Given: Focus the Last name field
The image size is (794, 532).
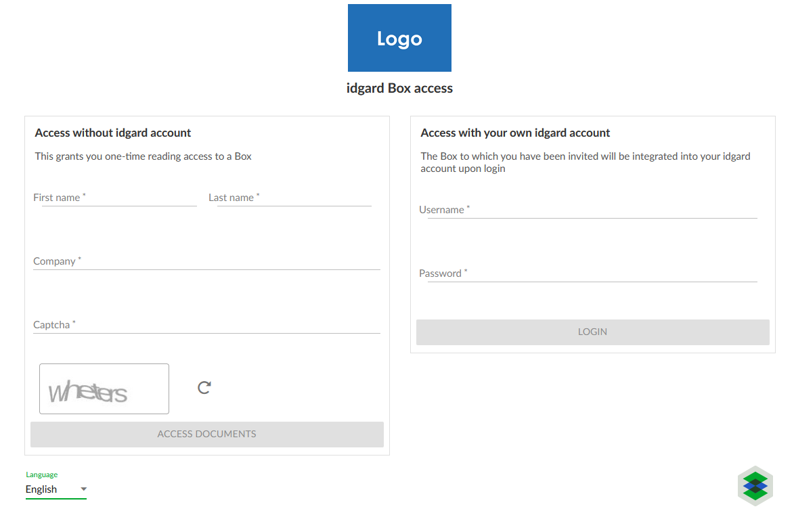Looking at the screenshot, I should (290, 198).
